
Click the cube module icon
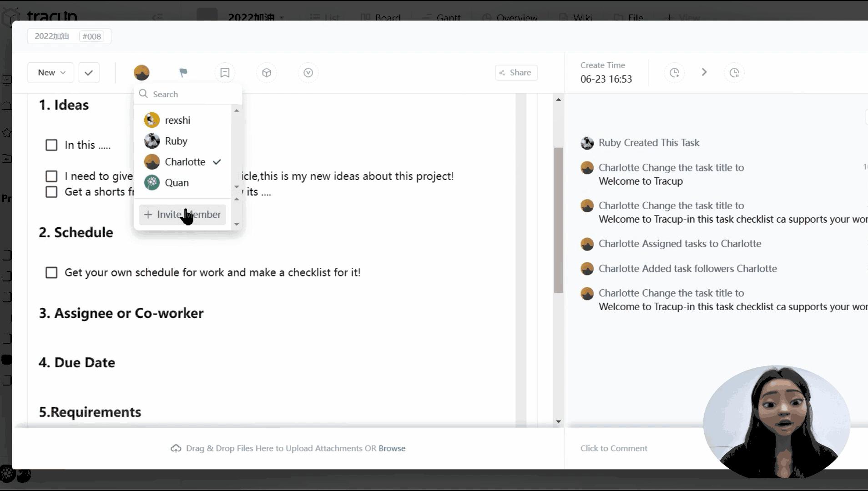pos(267,73)
